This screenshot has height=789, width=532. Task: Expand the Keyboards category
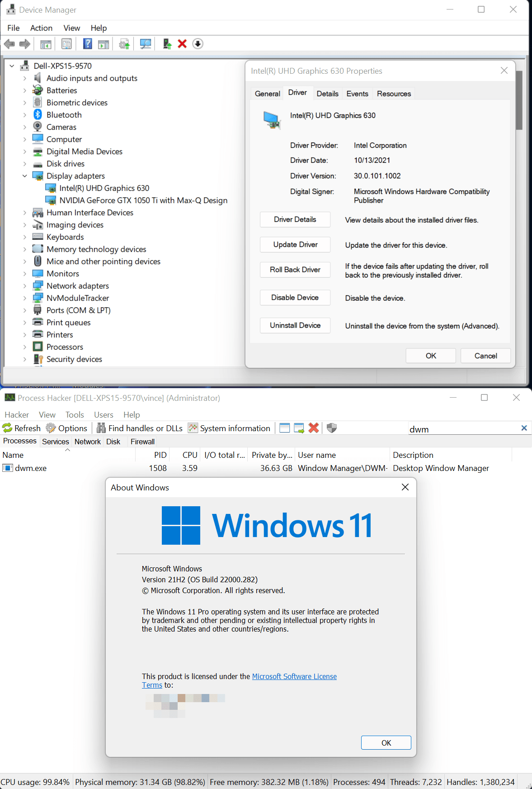click(x=25, y=237)
